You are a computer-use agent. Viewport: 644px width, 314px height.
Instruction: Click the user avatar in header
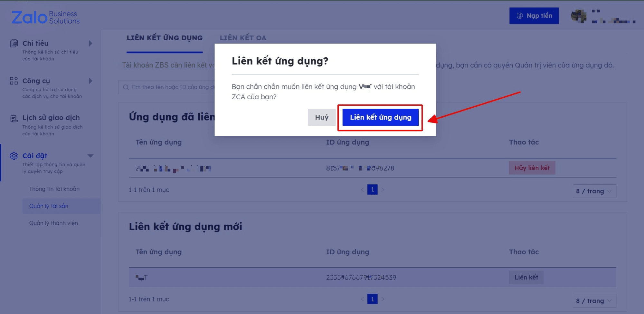[579, 16]
